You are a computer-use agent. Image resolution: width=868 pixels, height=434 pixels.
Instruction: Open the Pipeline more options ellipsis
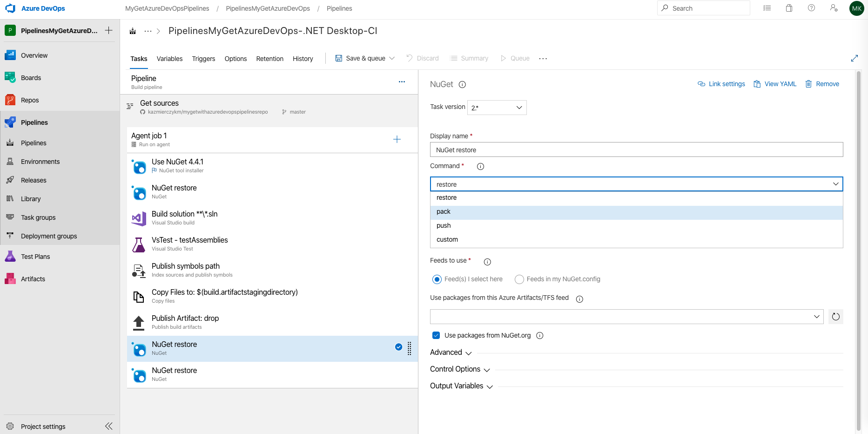pyautogui.click(x=402, y=82)
